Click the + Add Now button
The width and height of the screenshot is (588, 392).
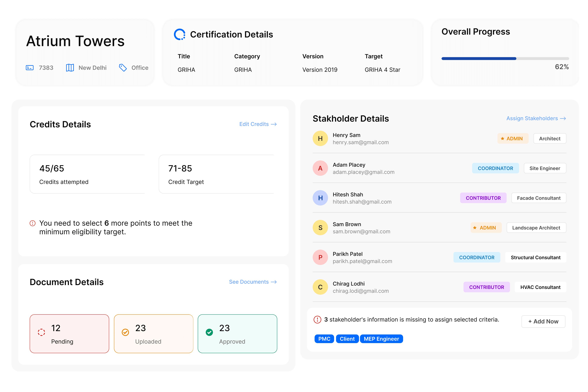pos(543,322)
